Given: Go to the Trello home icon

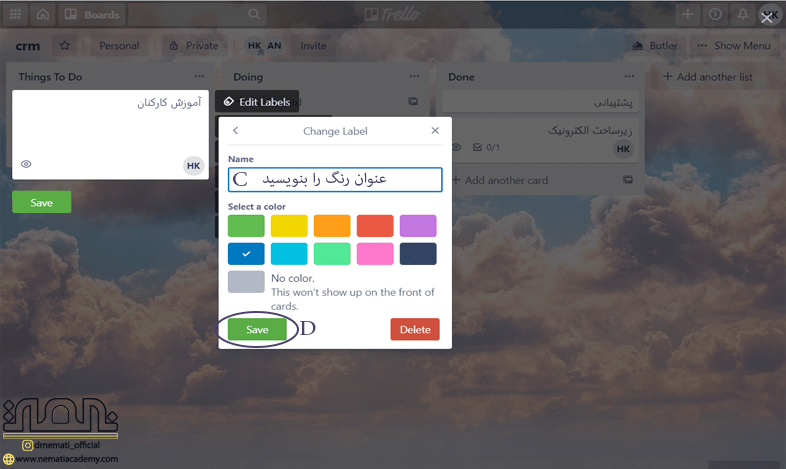Looking at the screenshot, I should (43, 14).
